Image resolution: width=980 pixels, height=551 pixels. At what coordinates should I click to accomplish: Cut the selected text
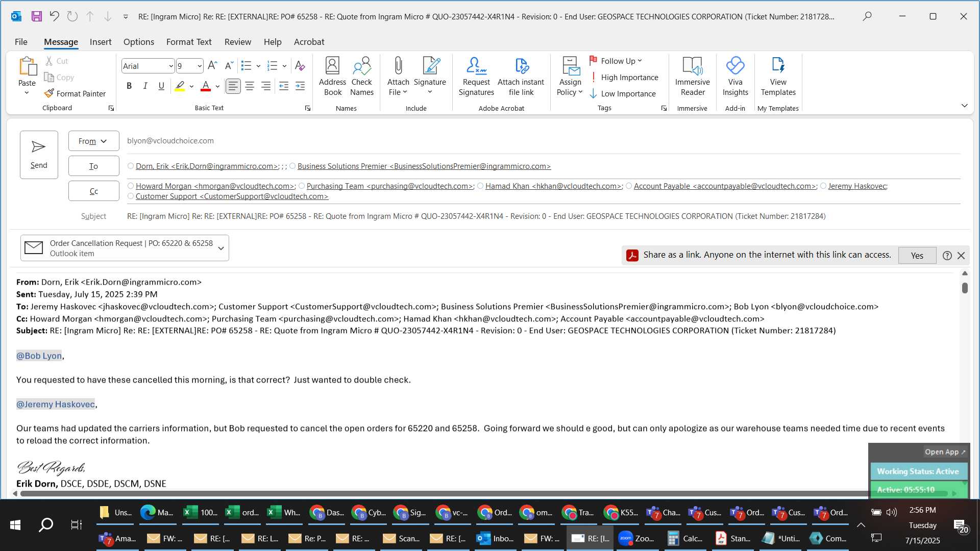(x=56, y=61)
